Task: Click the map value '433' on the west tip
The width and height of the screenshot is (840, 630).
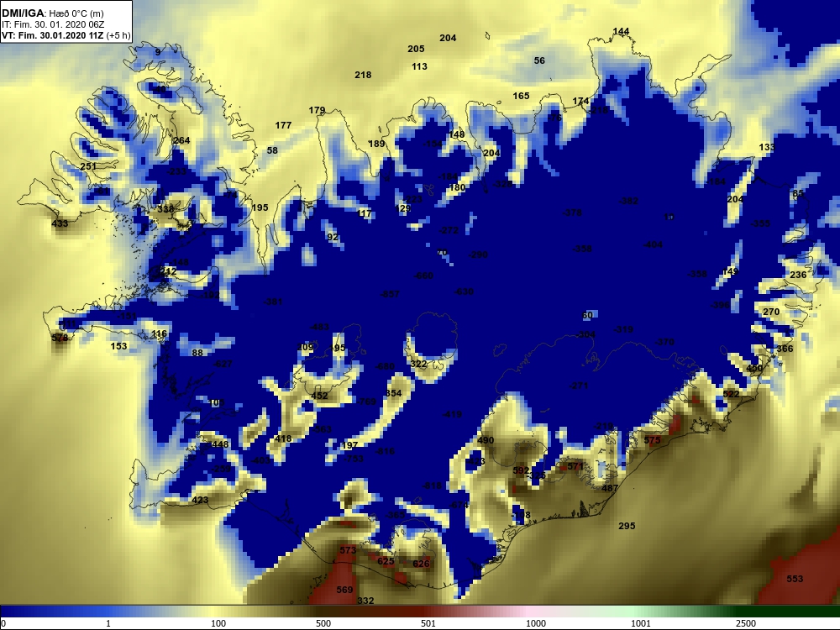Action: click(x=60, y=223)
